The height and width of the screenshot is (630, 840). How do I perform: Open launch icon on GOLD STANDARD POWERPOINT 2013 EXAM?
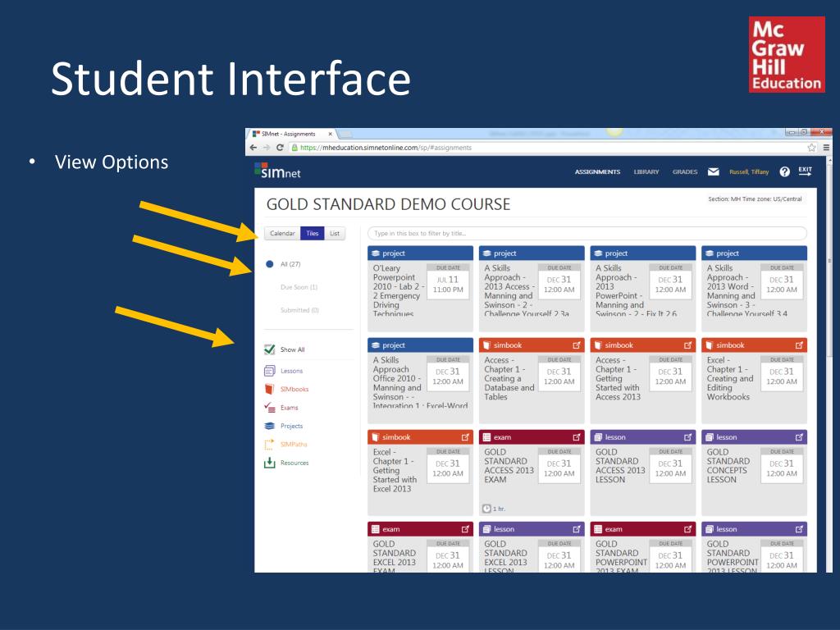coord(688,529)
